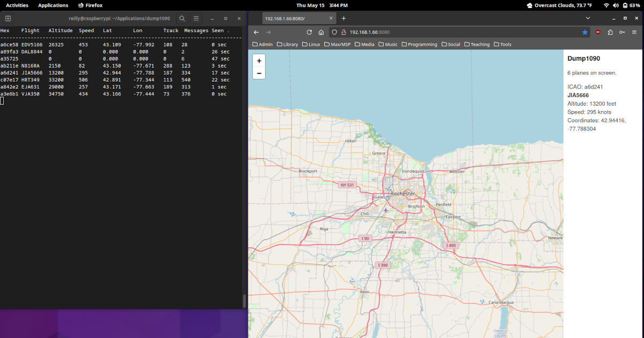
Task: Open search in the terminal window
Action: pos(182,18)
